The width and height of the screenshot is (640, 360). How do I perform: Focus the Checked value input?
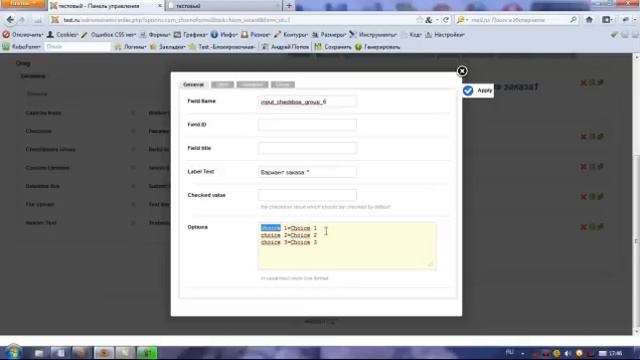point(307,195)
